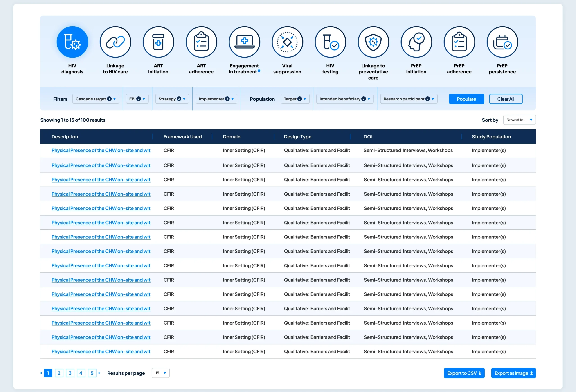Open the Sort by dropdown
Image resolution: width=576 pixels, height=392 pixels.
(519, 120)
